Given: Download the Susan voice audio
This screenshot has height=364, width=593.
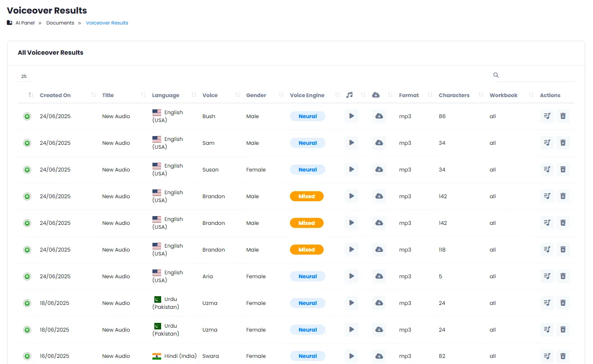Looking at the screenshot, I should pyautogui.click(x=379, y=170).
